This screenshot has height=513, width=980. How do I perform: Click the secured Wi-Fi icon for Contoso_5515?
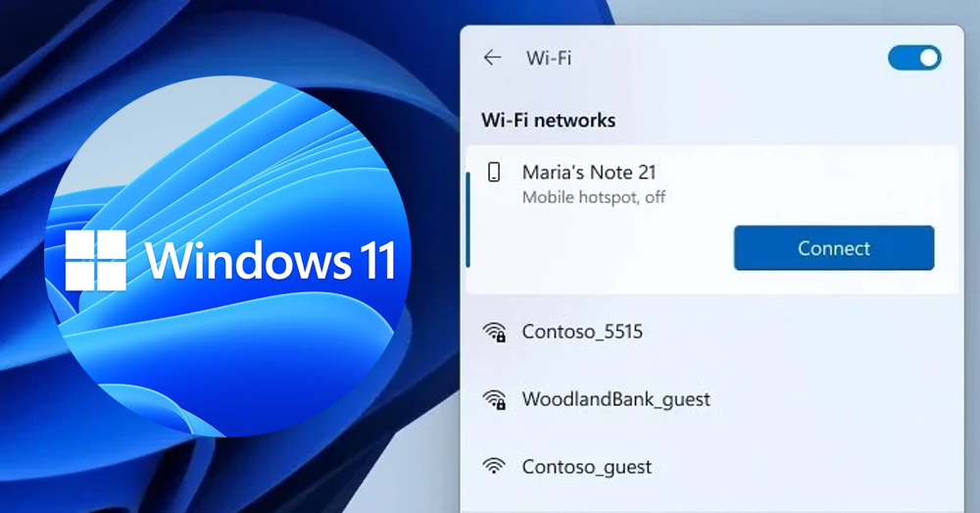494,332
